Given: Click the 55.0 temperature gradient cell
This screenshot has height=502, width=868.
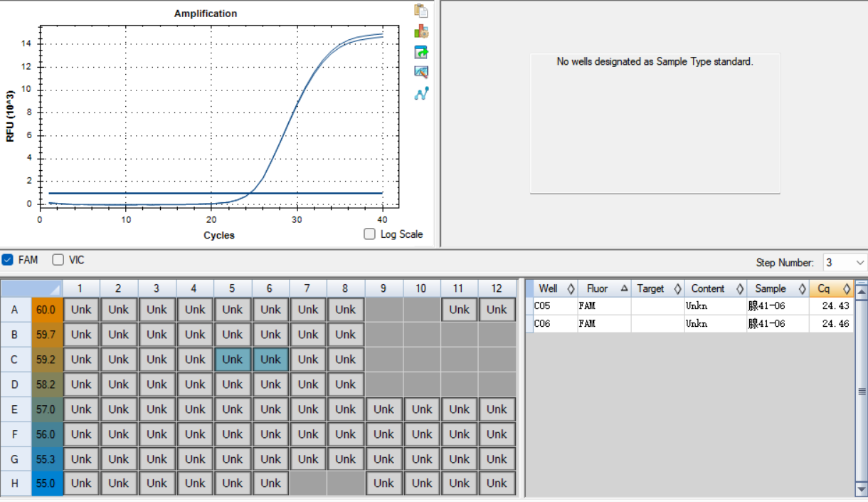Looking at the screenshot, I should click(x=46, y=483).
